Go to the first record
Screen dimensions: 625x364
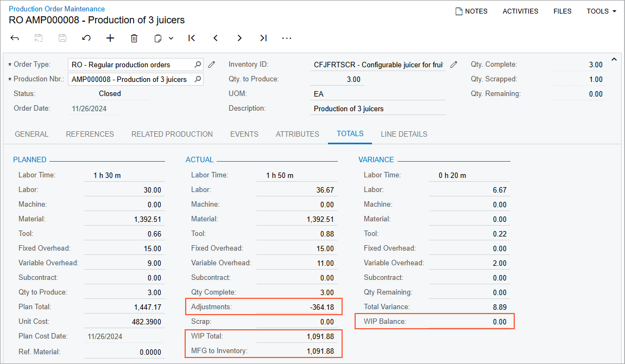coord(192,38)
